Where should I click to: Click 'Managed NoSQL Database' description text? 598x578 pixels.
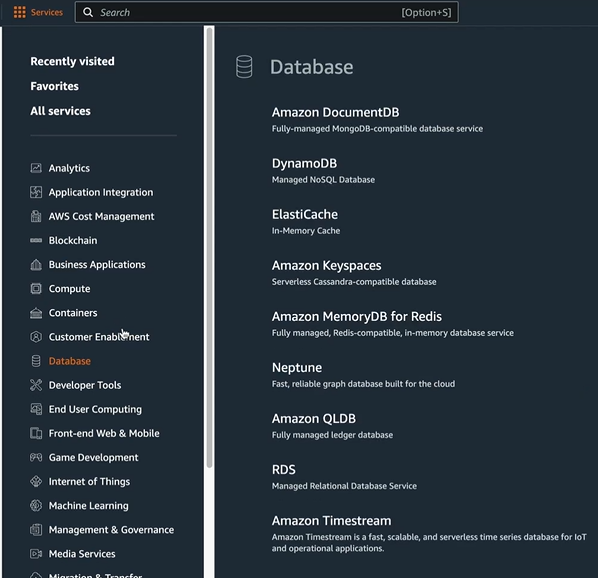(x=323, y=180)
